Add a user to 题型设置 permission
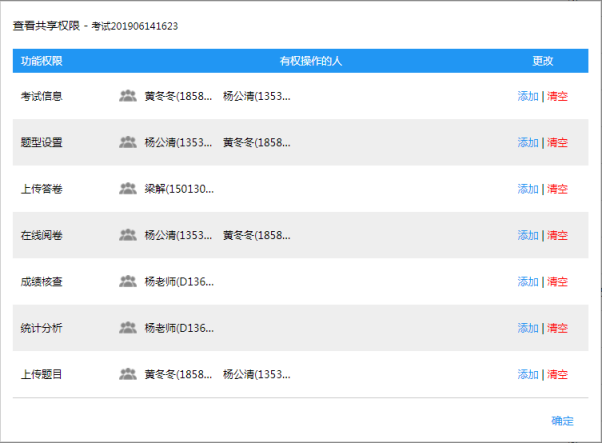The width and height of the screenshot is (602, 443). click(527, 142)
